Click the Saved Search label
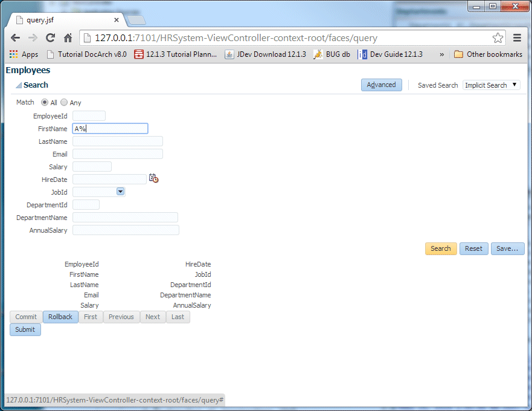Screen dimensions: 532x411 [438, 85]
